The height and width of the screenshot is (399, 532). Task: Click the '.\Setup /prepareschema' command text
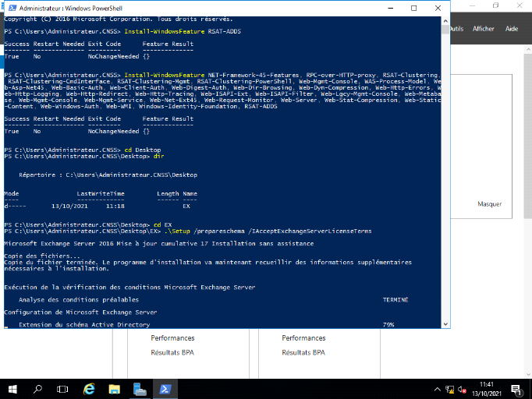click(x=204, y=231)
